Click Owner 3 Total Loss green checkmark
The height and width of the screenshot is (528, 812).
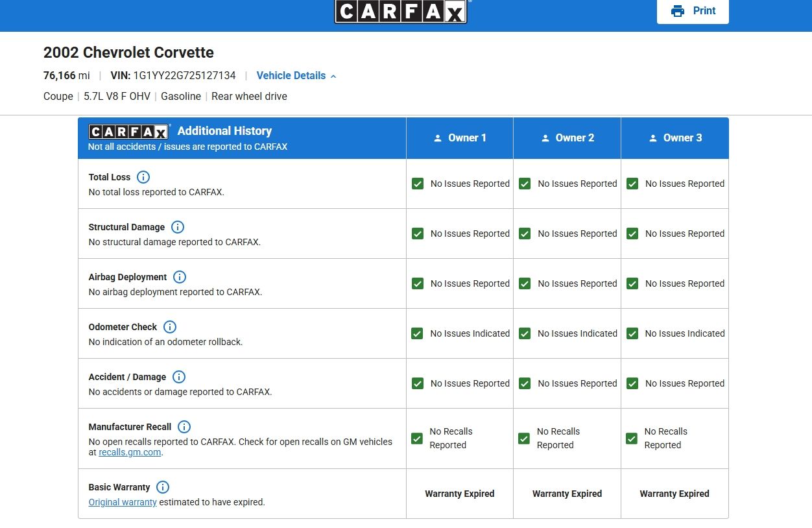632,184
